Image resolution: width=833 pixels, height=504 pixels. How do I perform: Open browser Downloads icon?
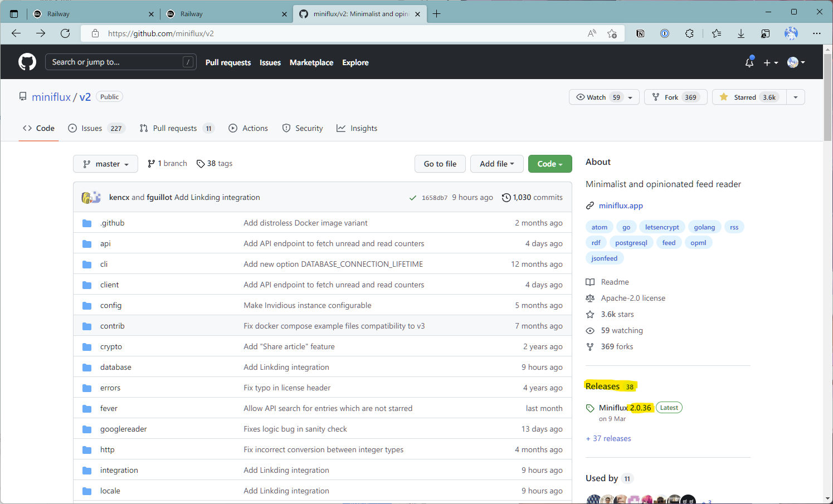[x=741, y=33]
